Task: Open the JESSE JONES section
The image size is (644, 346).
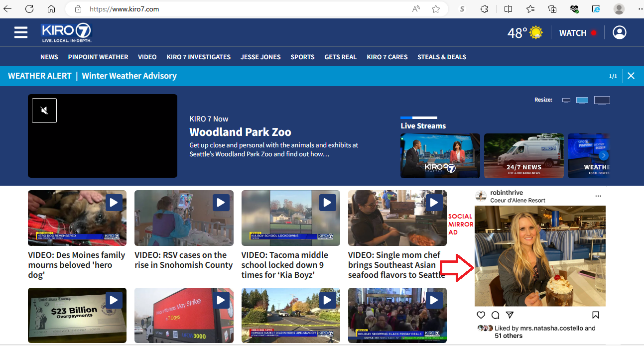Action: pyautogui.click(x=260, y=57)
